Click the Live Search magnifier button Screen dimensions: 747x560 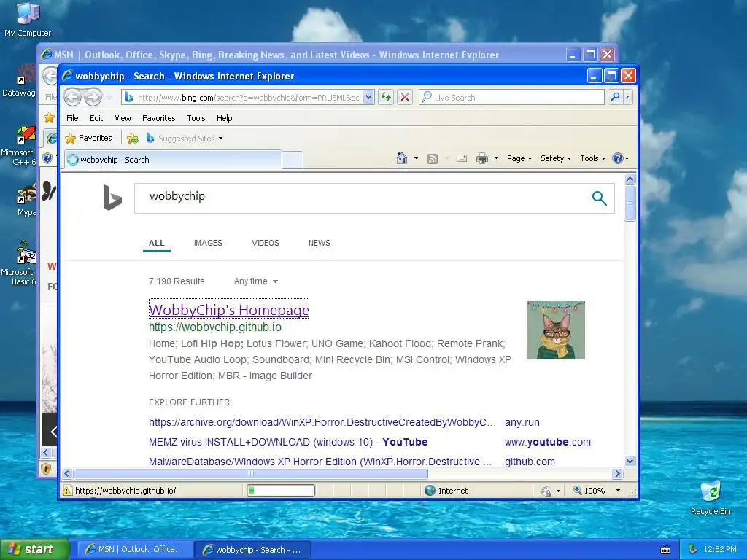pos(615,97)
